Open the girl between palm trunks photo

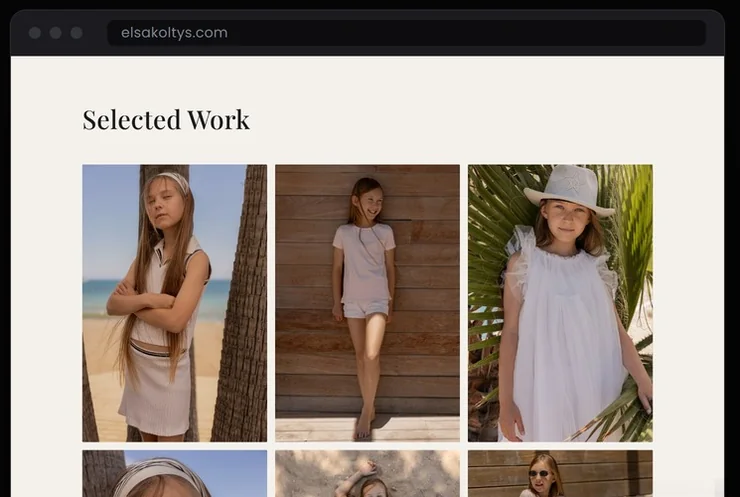(x=175, y=303)
